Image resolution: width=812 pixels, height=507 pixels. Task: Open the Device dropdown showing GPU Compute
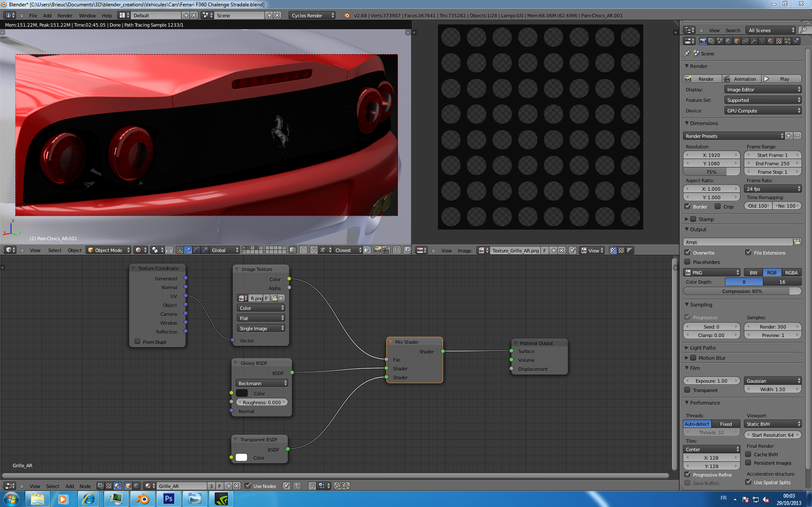click(x=762, y=110)
